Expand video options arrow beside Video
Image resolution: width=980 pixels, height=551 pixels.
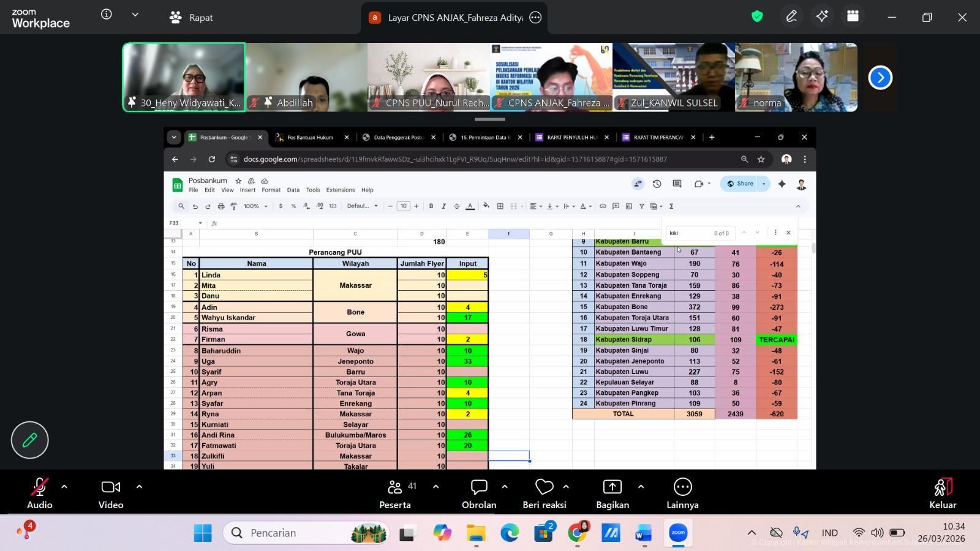pos(139,487)
